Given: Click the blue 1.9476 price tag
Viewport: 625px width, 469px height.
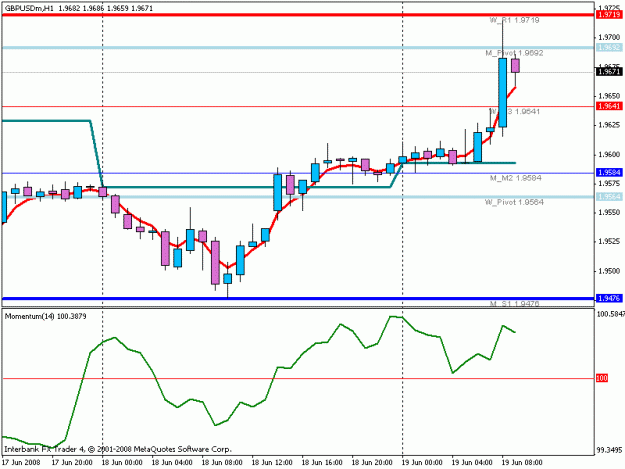Looking at the screenshot, I should pyautogui.click(x=609, y=298).
